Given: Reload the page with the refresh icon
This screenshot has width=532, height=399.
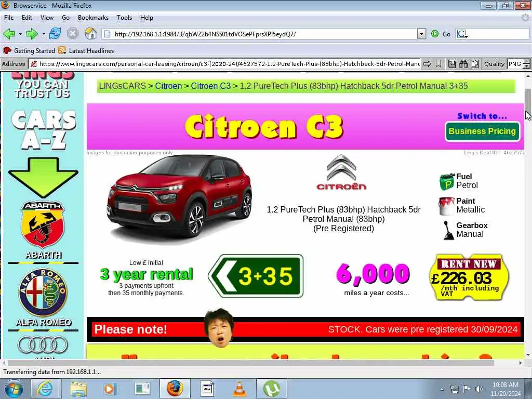Looking at the screenshot, I should click(x=55, y=34).
